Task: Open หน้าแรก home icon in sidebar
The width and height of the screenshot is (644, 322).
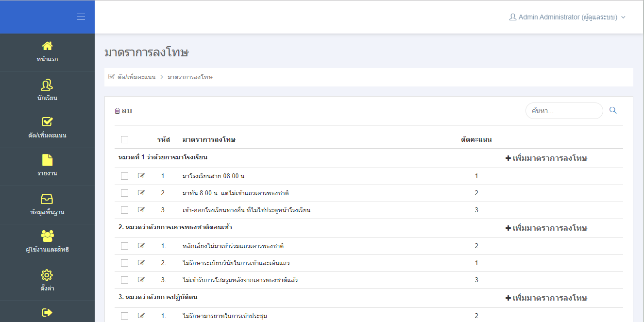Action: [x=47, y=46]
